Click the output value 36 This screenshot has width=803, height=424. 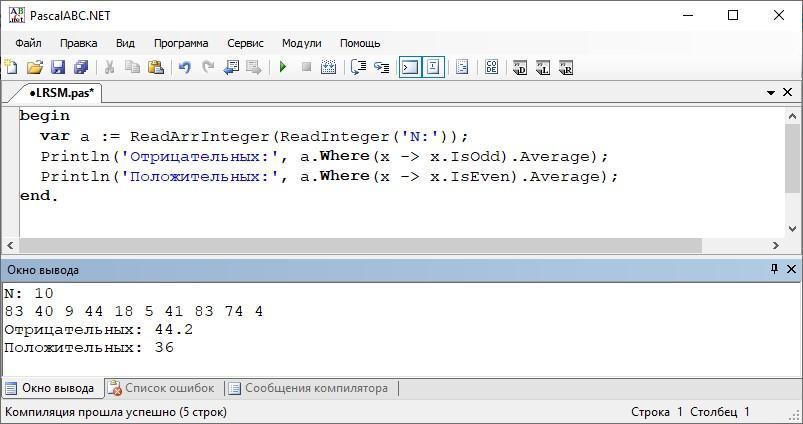point(164,348)
